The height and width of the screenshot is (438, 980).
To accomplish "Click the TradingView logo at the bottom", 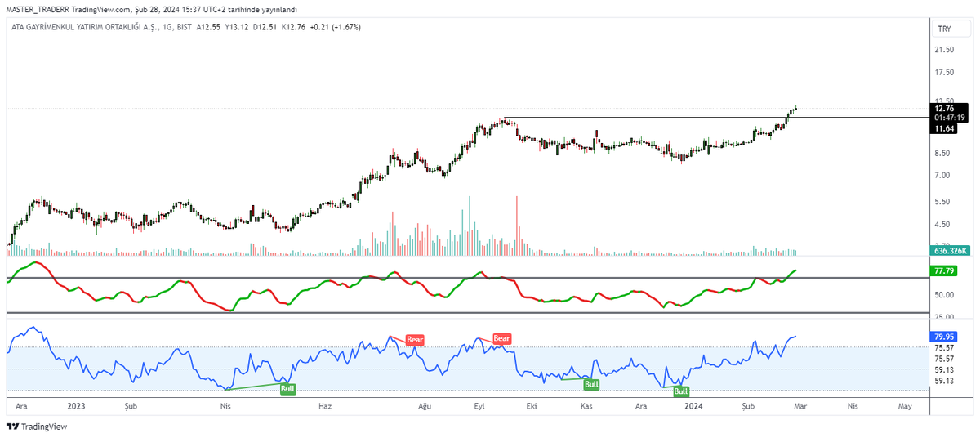I will point(37,427).
